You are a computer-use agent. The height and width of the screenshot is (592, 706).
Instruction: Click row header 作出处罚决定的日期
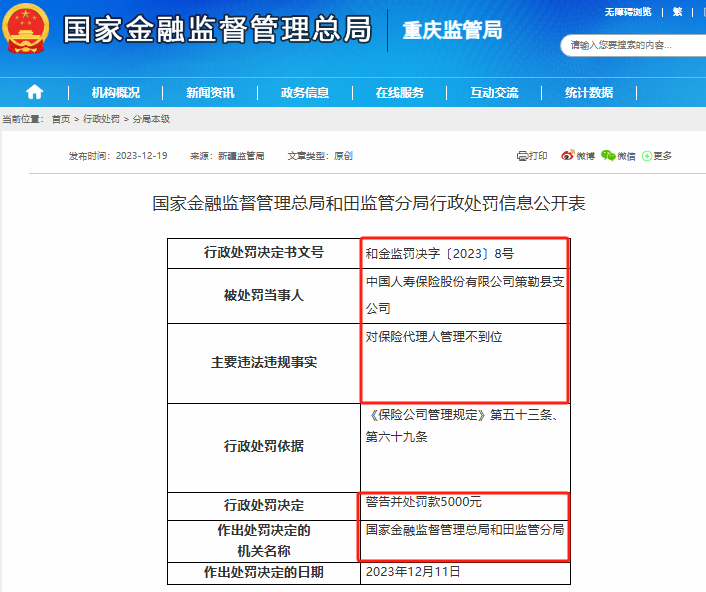click(264, 573)
